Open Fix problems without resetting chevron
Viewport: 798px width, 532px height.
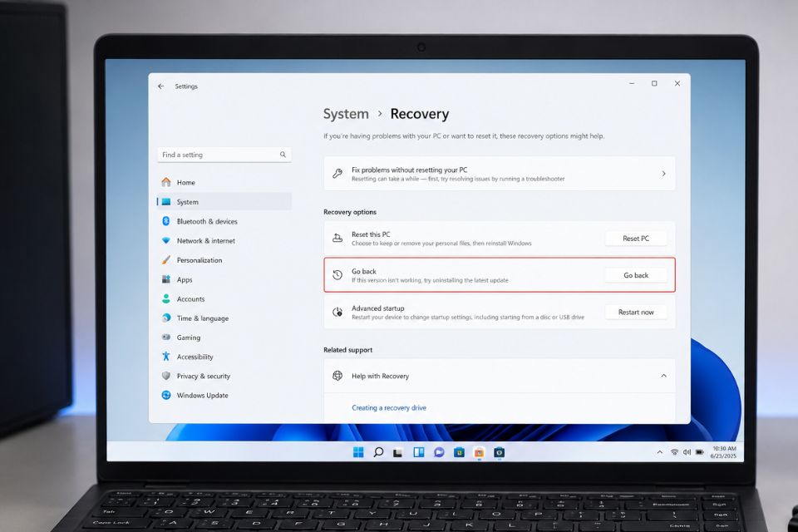(663, 174)
